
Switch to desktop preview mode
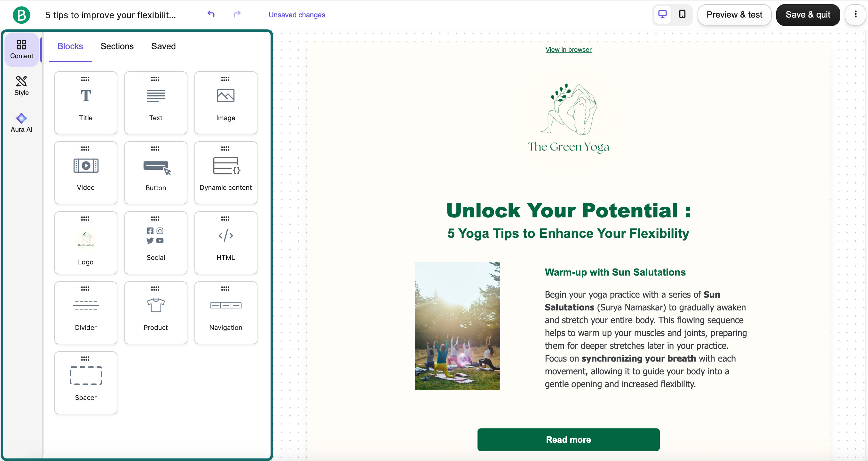(662, 14)
